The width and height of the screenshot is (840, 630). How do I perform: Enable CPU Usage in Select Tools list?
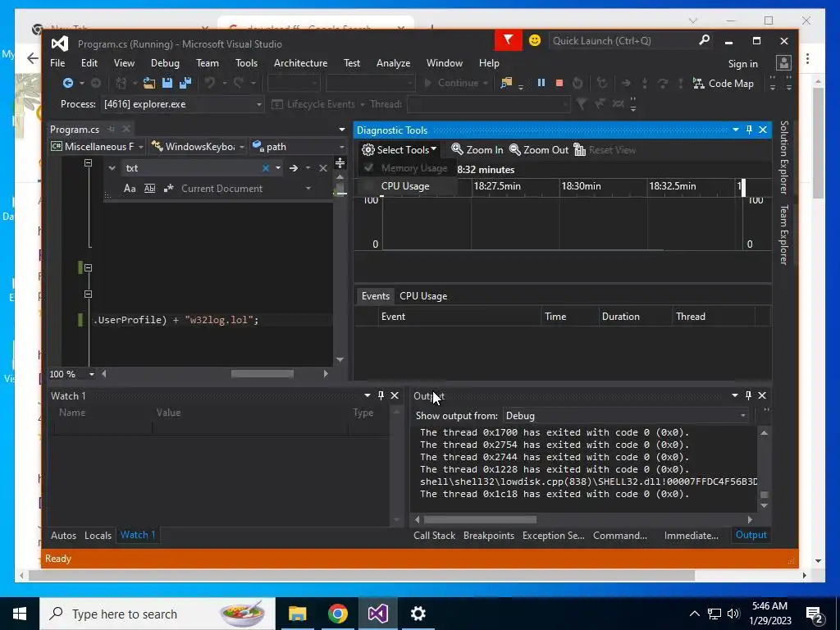point(405,186)
